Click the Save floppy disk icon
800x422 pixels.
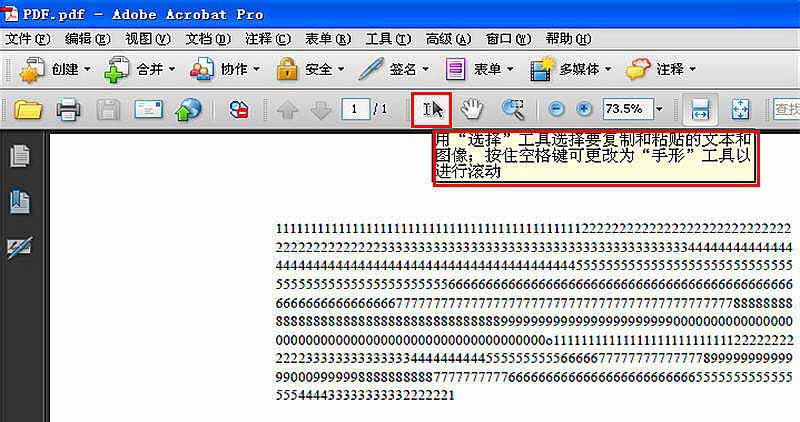click(108, 109)
